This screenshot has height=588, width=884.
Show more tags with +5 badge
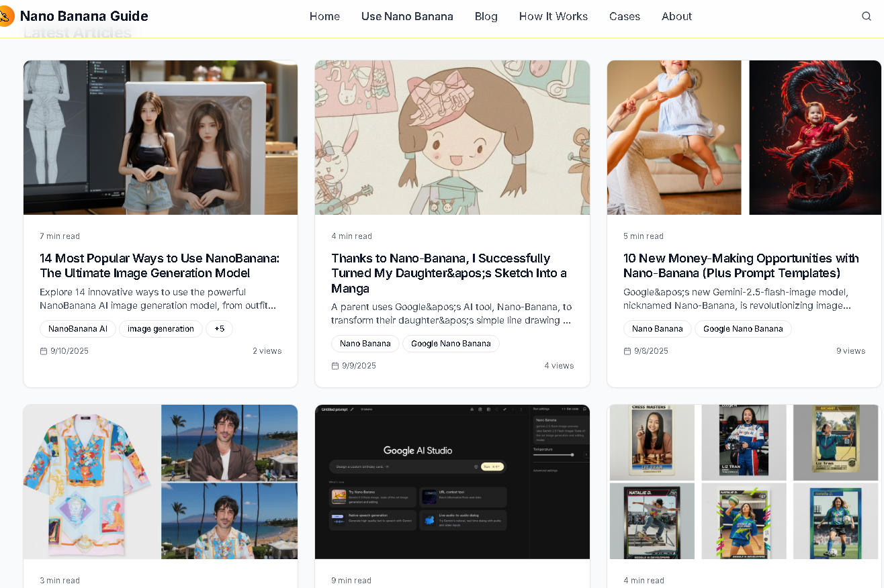pyautogui.click(x=220, y=329)
